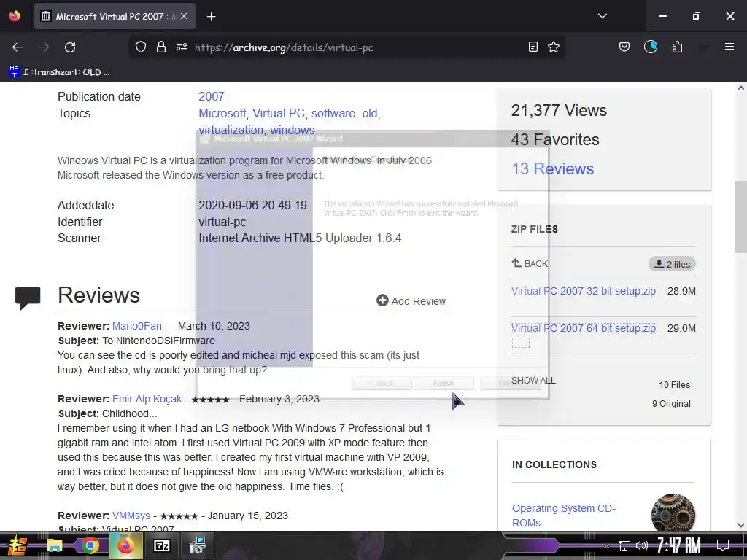Open the Firefox account profile icon
This screenshot has height=560, width=747.
click(650, 47)
